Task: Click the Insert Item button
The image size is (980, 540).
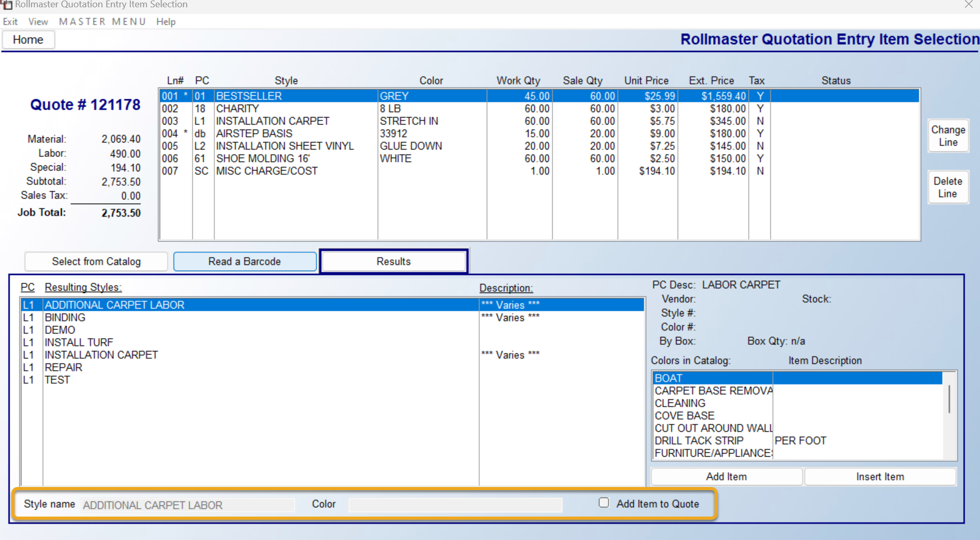Action: coord(880,477)
